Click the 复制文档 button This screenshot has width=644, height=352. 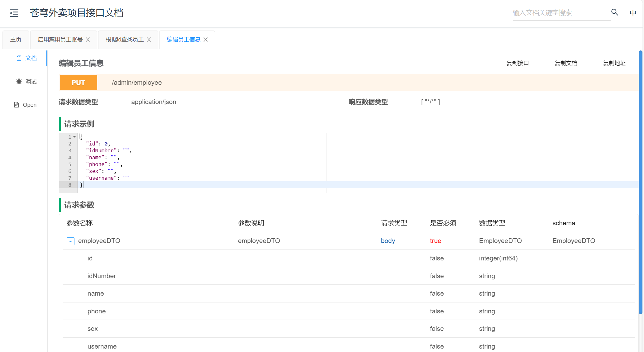click(x=566, y=63)
